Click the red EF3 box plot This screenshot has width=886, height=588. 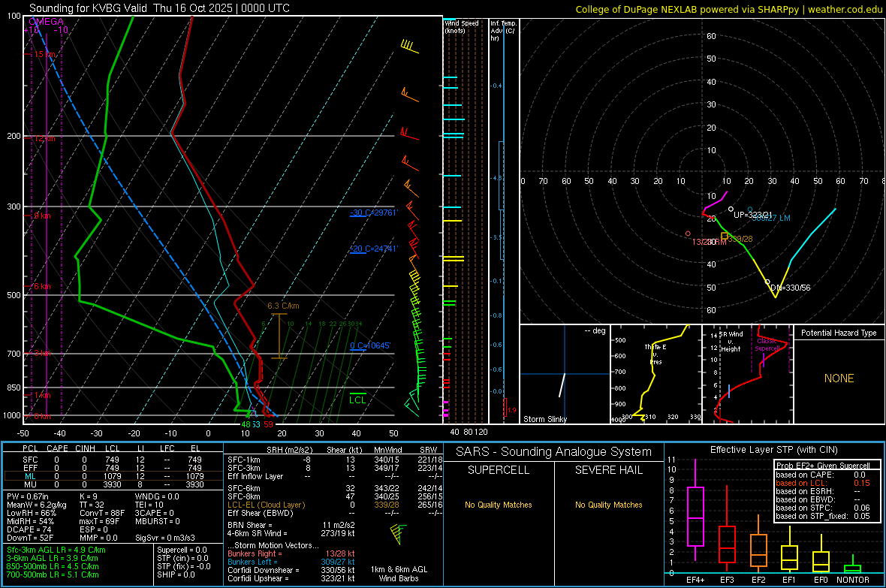[x=727, y=529]
